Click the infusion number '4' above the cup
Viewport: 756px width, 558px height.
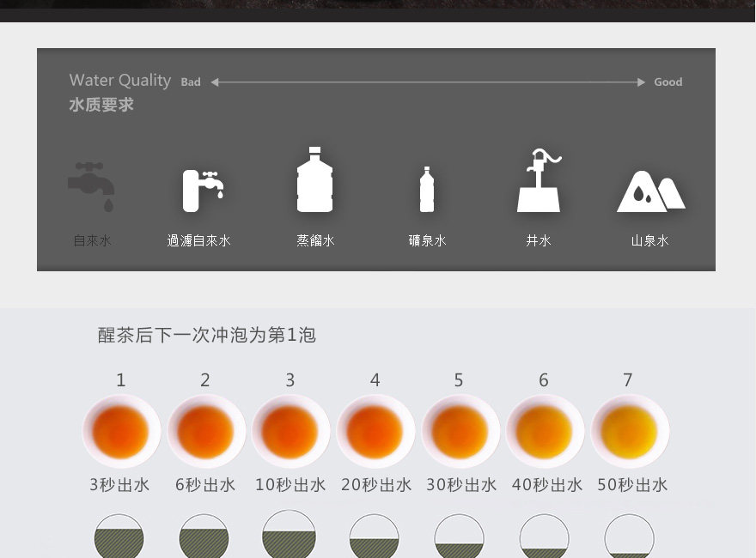[x=375, y=380]
